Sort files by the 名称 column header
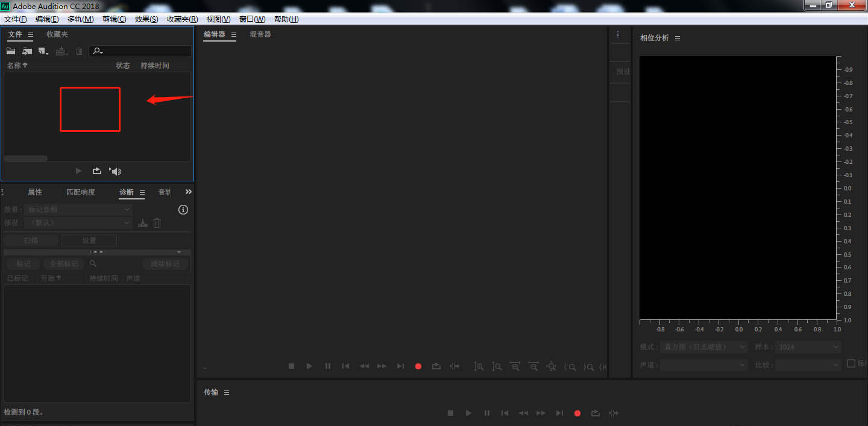The width and height of the screenshot is (868, 426). [17, 65]
